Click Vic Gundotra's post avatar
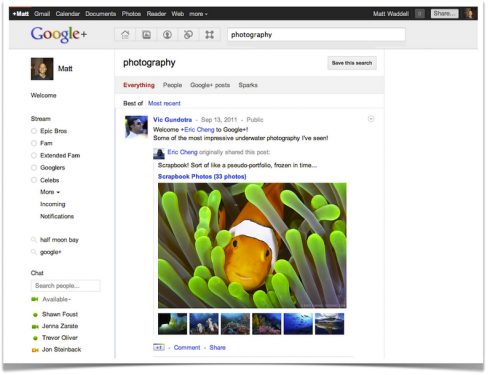This screenshot has height=375, width=490. coord(136,127)
